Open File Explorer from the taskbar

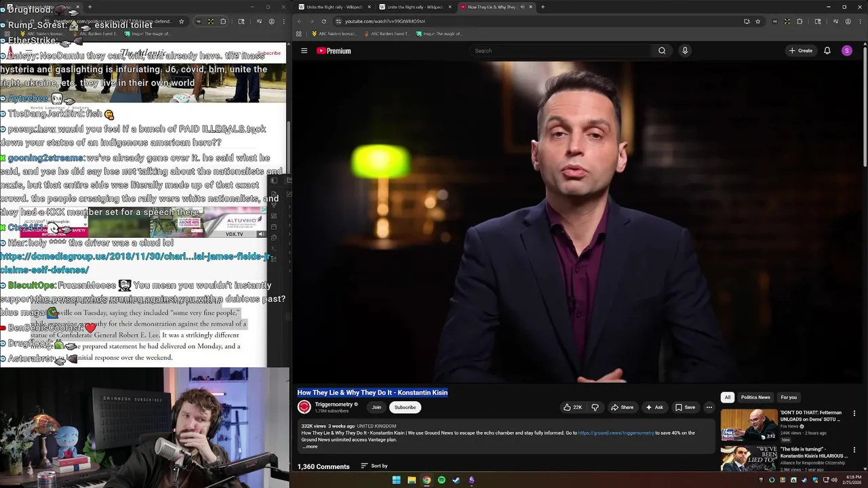412,480
